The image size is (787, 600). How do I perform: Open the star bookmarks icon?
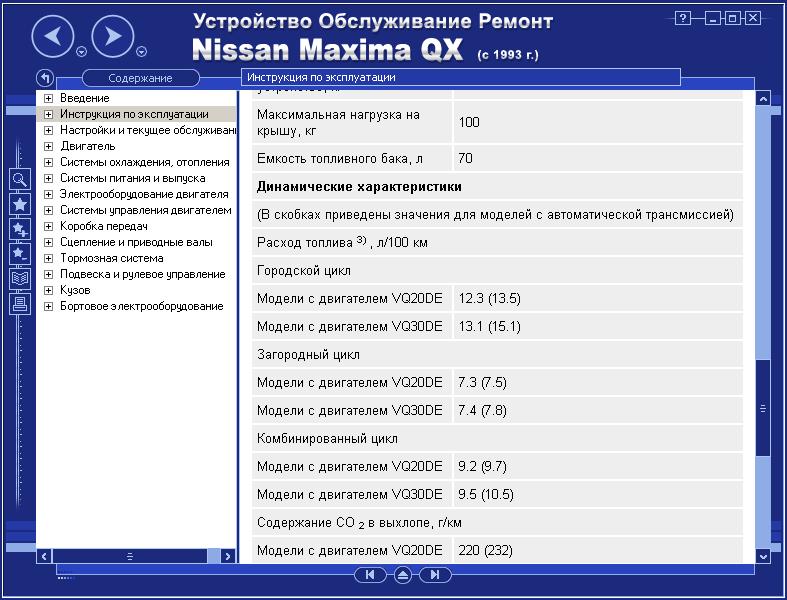point(20,204)
